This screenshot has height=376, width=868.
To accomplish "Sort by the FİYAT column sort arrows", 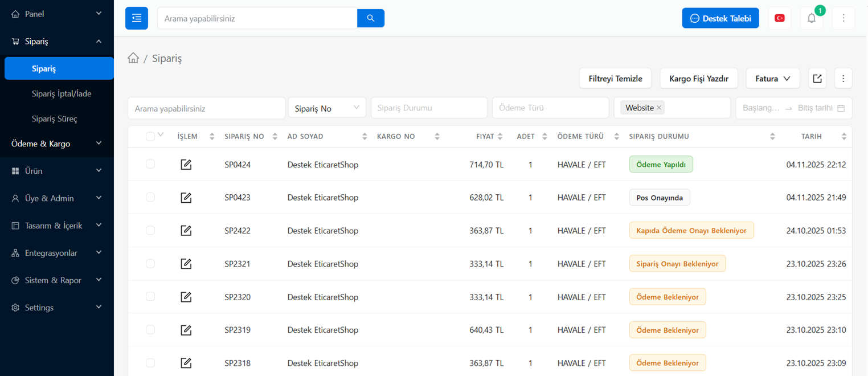I will [500, 137].
